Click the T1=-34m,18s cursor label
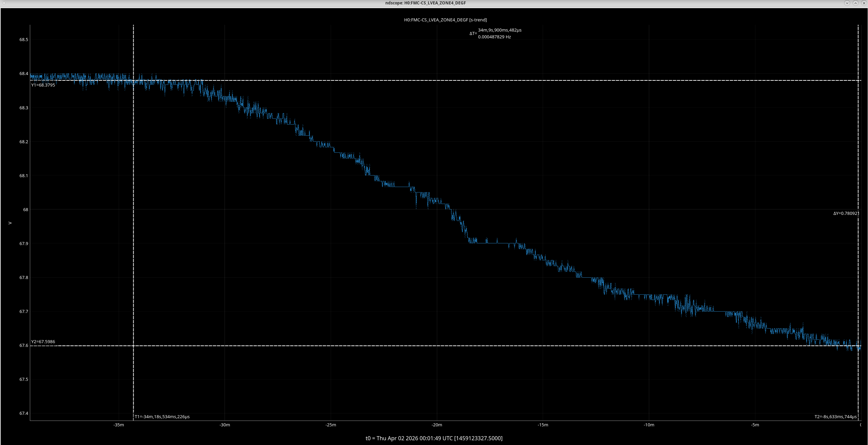Screen dimensions: 868x445 tap(162, 416)
